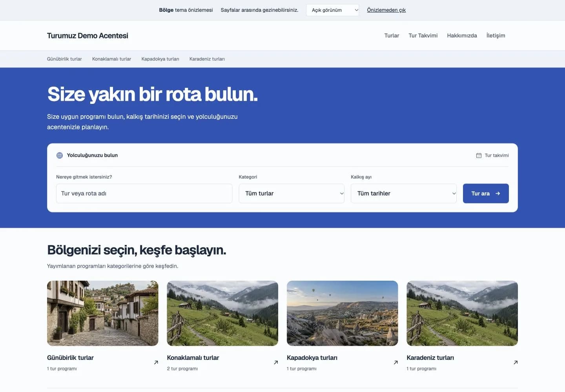Open the Hakkımızda page
The width and height of the screenshot is (565, 392).
click(462, 36)
